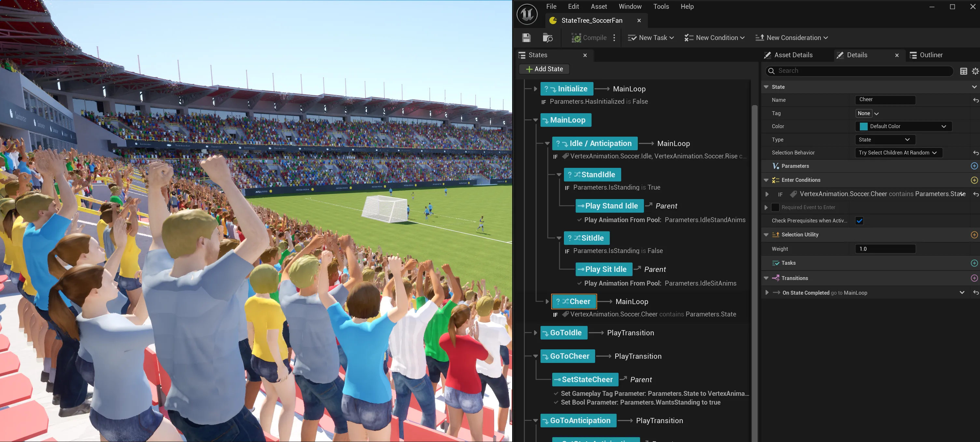980x442 pixels.
Task: Open the Type State dropdown
Action: point(885,140)
